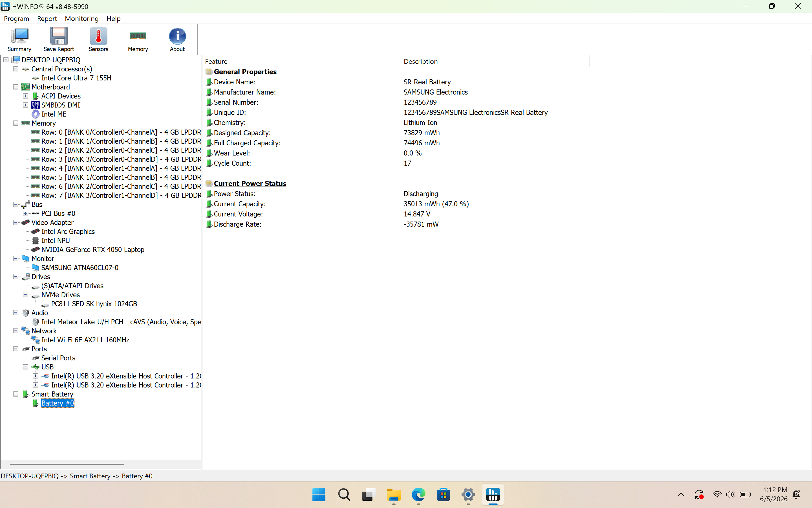Open File Explorer from taskbar
The height and width of the screenshot is (508, 812).
[x=394, y=494]
